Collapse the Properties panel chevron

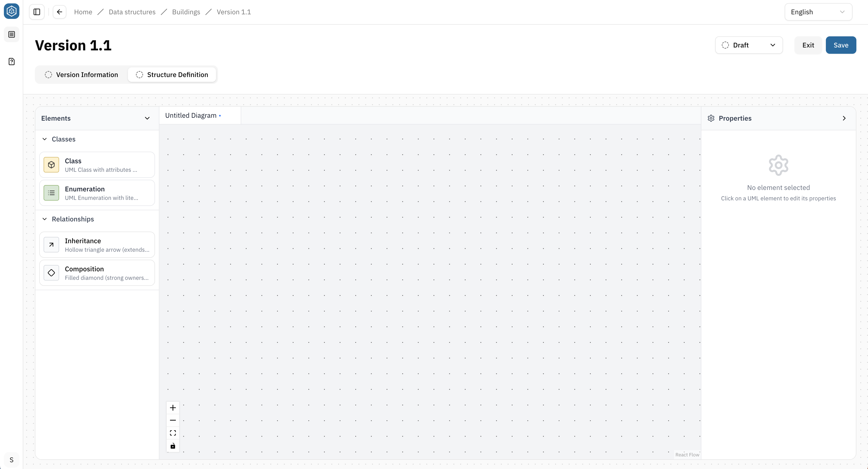point(844,118)
